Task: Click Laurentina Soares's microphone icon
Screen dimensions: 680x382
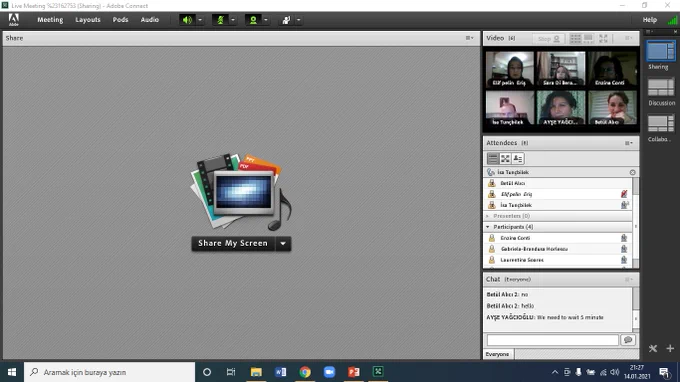Action: (624, 260)
